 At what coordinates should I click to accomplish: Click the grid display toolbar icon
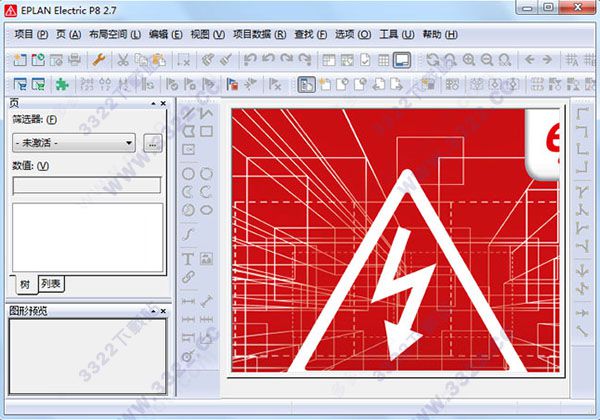pos(383,60)
